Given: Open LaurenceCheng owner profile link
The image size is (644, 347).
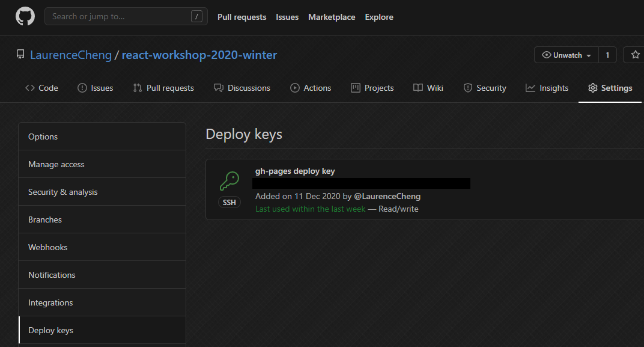Looking at the screenshot, I should pos(71,55).
